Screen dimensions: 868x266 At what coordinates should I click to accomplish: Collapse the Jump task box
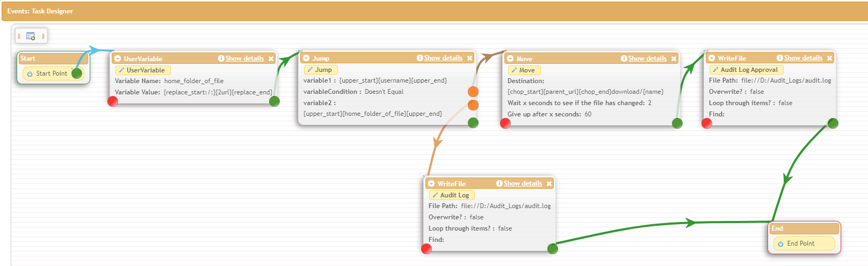pos(306,58)
